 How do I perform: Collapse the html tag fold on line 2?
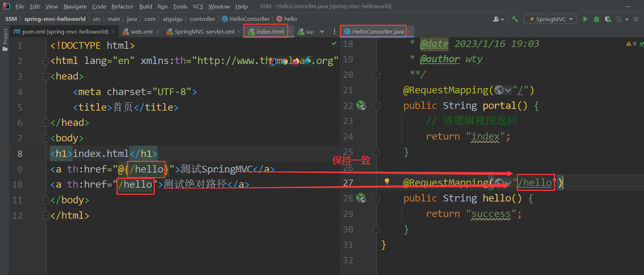[45, 61]
